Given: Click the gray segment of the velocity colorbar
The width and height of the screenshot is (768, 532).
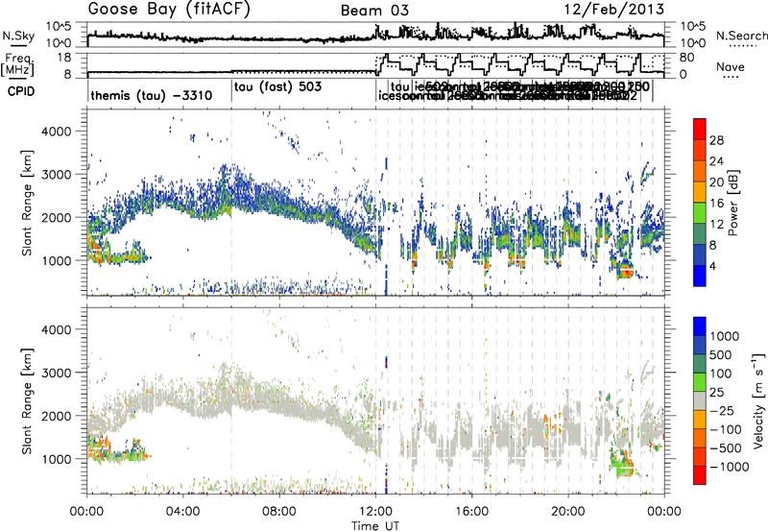Looking at the screenshot, I should (700, 400).
